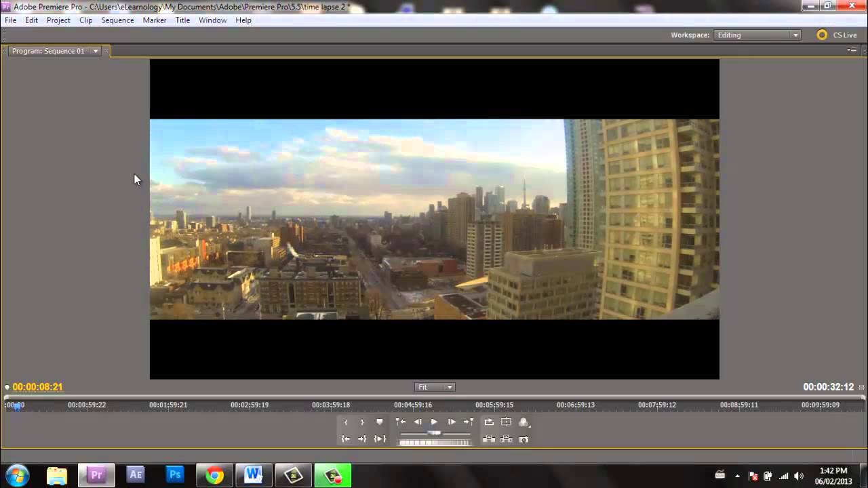
Task: Open the Marker menu
Action: tap(154, 20)
